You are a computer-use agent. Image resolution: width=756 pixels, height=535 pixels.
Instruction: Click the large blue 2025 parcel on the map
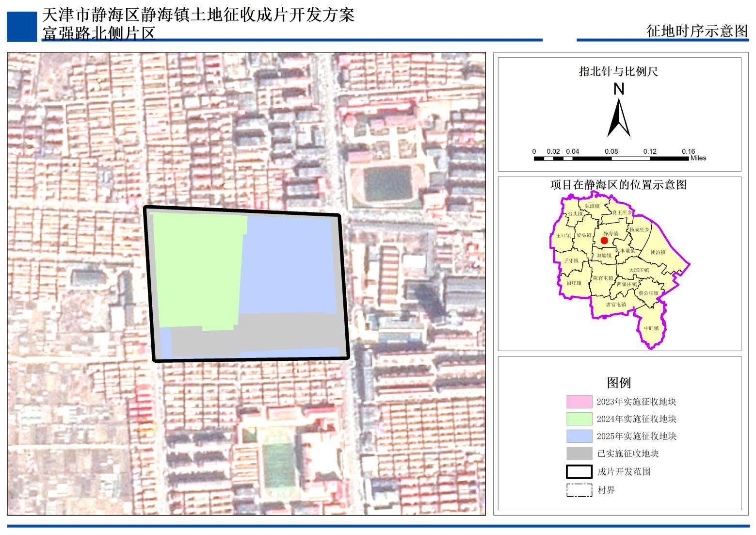289,264
